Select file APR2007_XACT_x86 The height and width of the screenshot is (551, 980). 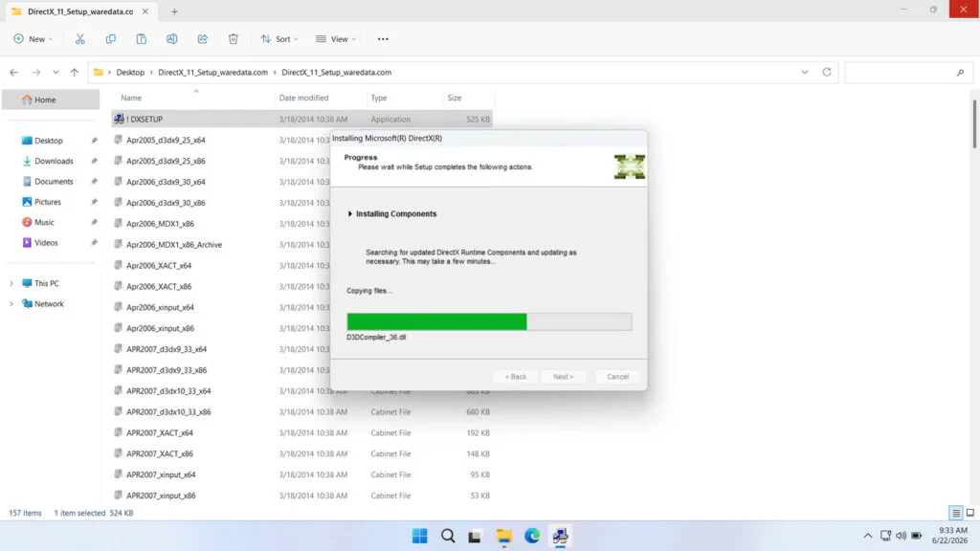160,453
